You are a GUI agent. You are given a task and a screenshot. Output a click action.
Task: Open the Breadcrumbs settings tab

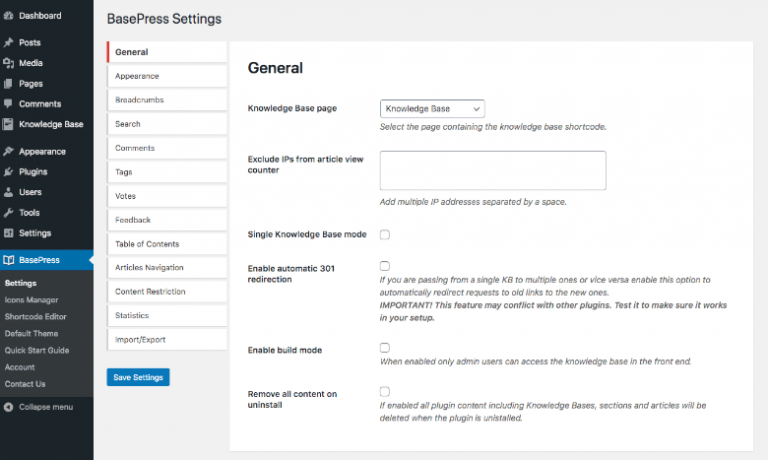[167, 100]
